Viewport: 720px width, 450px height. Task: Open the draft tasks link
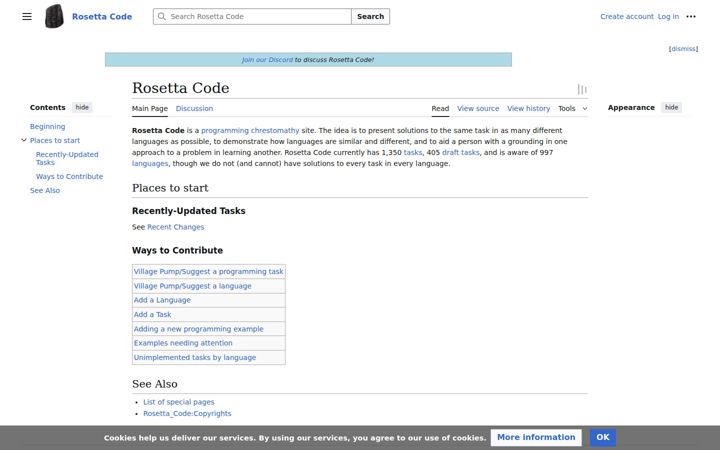point(461,152)
